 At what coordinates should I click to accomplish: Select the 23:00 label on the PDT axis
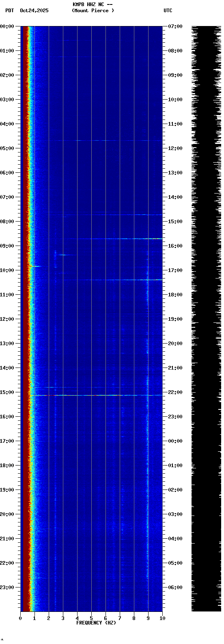(x=7, y=587)
